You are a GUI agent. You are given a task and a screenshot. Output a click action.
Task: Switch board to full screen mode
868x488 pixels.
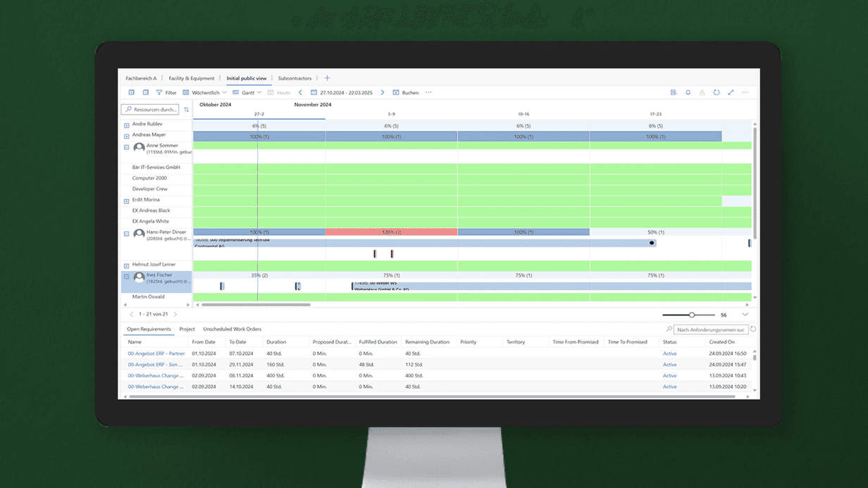click(731, 92)
